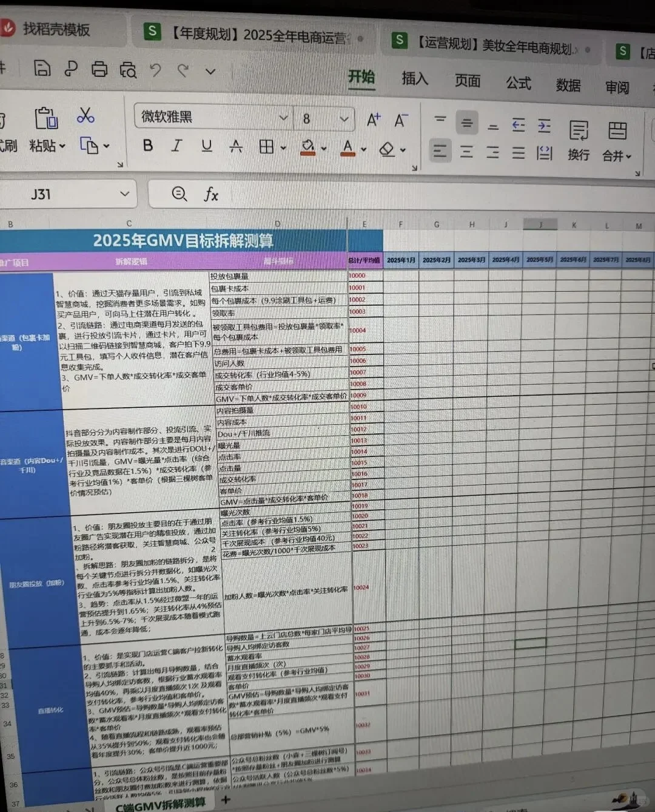This screenshot has height=812, width=655.
Task: Apply font color with the A swatch
Action: [x=348, y=148]
